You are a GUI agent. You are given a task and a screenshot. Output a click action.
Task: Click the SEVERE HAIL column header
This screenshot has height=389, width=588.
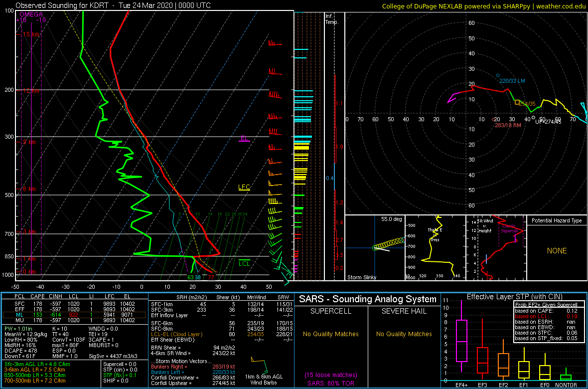point(404,311)
